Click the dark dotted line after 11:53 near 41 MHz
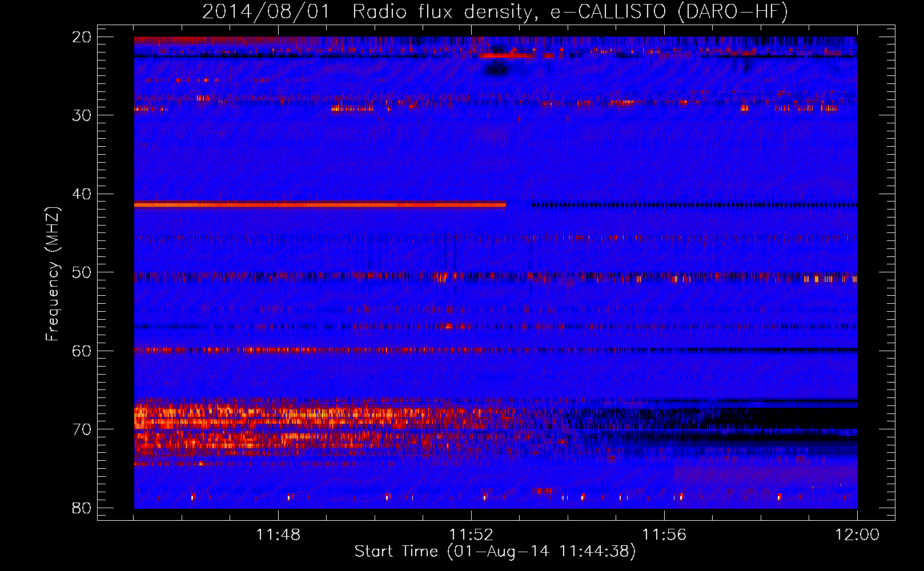The height and width of the screenshot is (571, 924). point(695,204)
